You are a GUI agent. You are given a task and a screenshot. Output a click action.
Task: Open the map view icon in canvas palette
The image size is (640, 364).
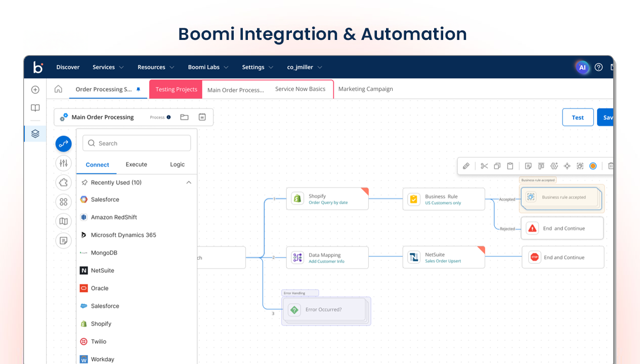pos(63,221)
